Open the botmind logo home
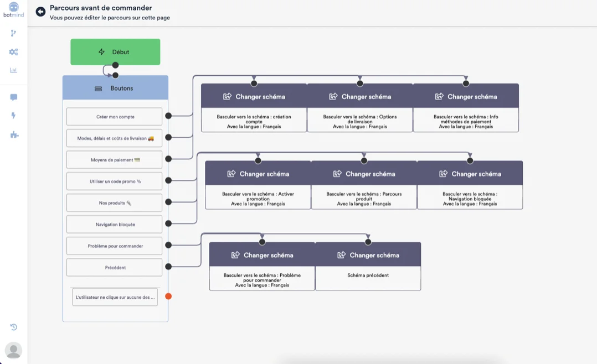Screen dimensions: 597x364 [13, 9]
